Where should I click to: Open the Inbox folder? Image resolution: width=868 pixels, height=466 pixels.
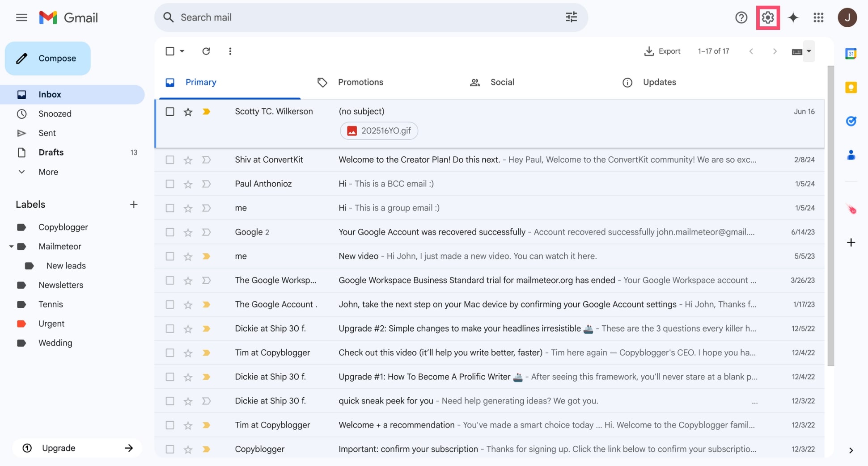[72, 95]
